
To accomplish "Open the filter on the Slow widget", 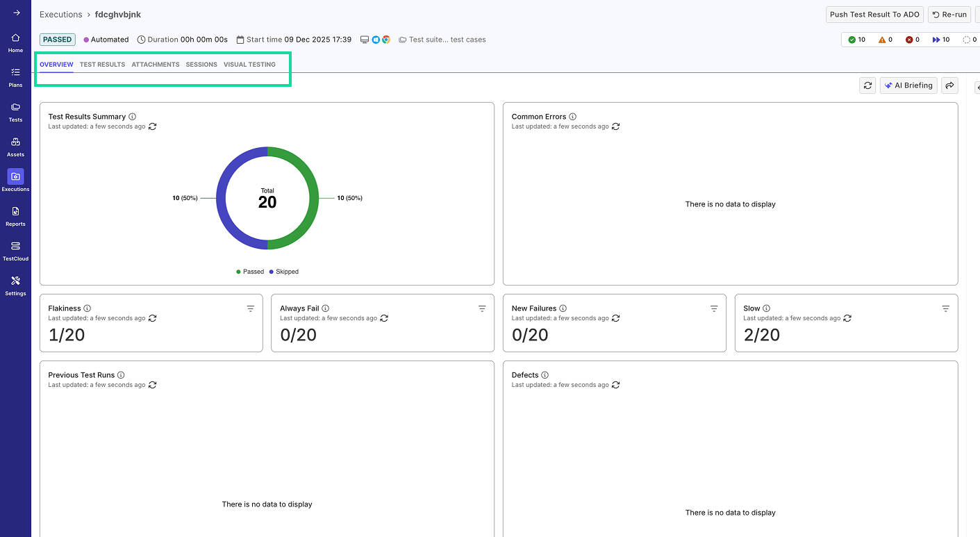I will click(945, 308).
